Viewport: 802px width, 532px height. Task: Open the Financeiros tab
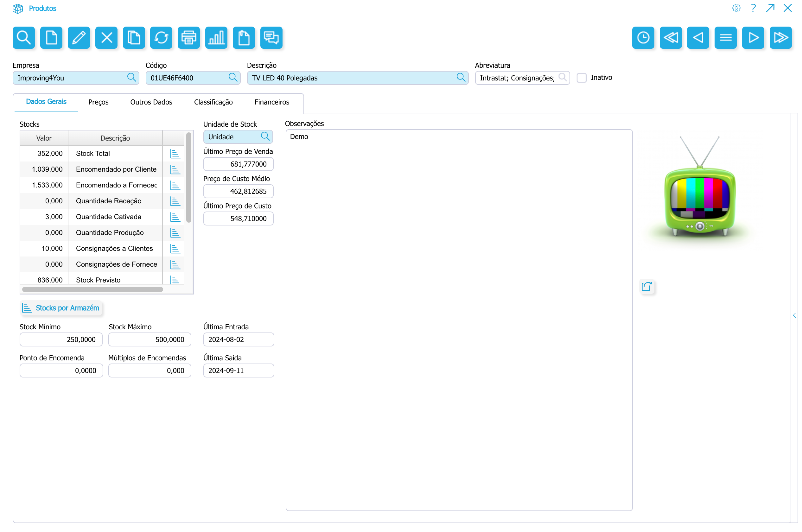pos(271,102)
